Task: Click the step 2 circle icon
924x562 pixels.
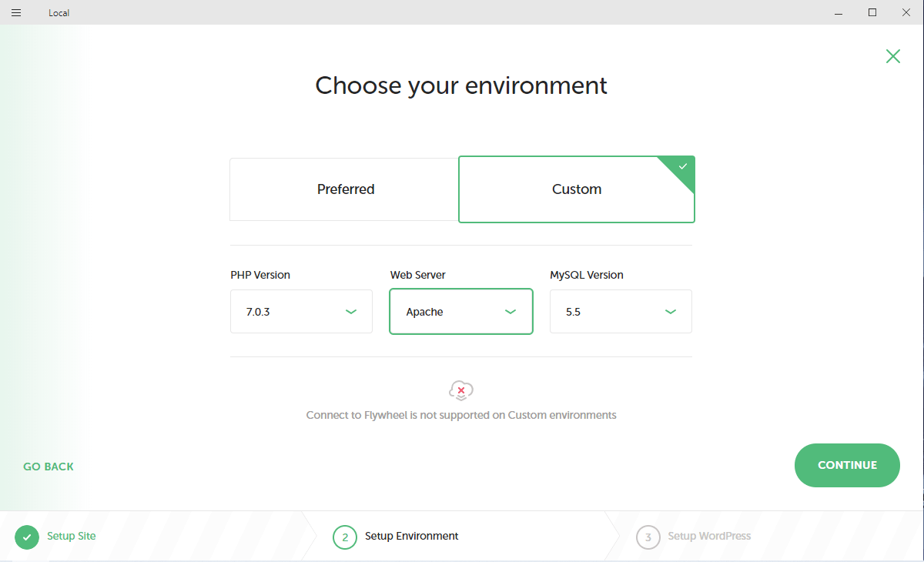Action: (345, 537)
